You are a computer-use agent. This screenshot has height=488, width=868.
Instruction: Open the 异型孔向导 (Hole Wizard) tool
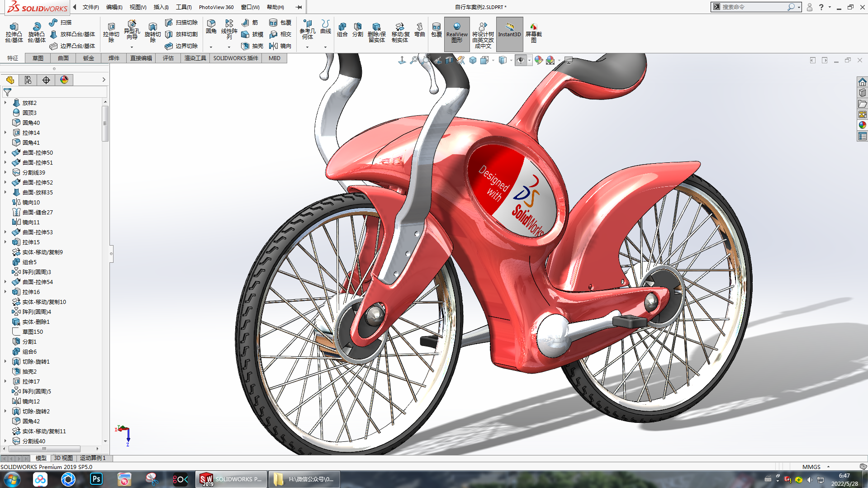coord(132,30)
